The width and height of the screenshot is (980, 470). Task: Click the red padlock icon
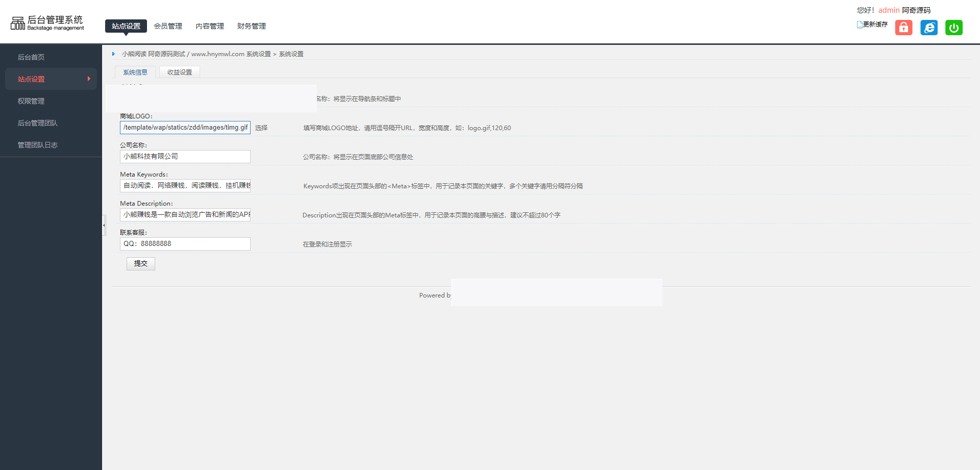[x=903, y=28]
